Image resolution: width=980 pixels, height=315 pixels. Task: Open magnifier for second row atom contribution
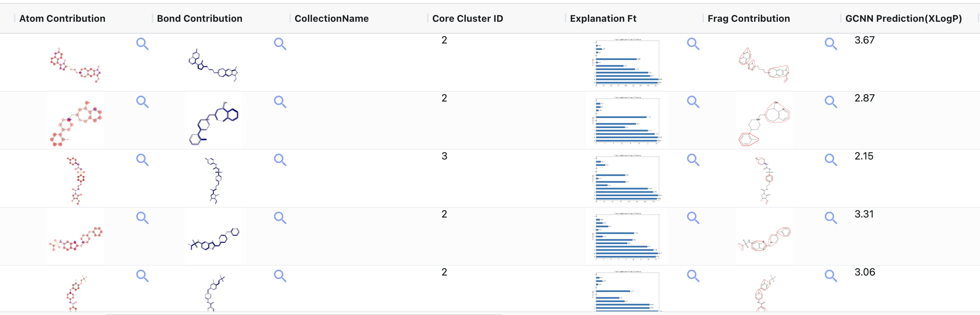click(x=142, y=102)
